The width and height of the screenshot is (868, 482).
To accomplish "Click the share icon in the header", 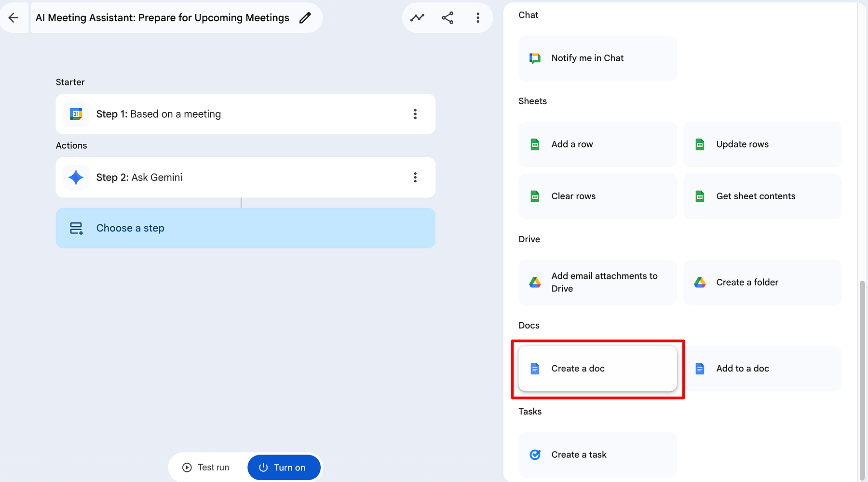I will [x=448, y=18].
